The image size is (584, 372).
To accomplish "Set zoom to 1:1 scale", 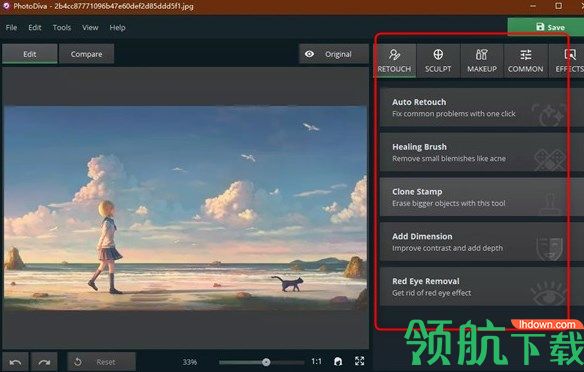I will click(316, 362).
